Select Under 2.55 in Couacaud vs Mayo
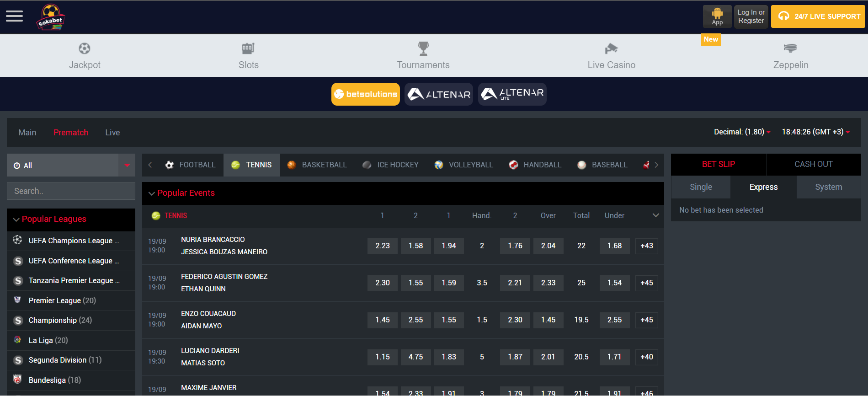868x396 pixels. pyautogui.click(x=614, y=320)
